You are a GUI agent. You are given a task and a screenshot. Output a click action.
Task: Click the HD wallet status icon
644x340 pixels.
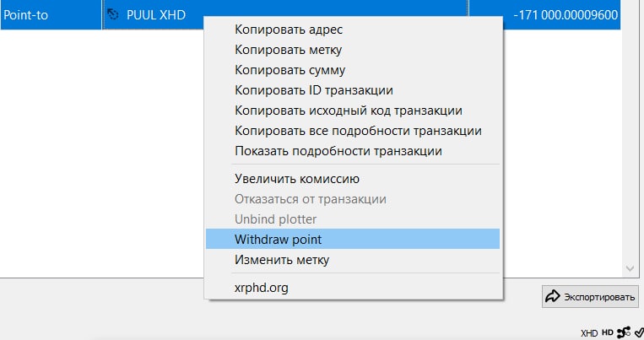click(607, 332)
